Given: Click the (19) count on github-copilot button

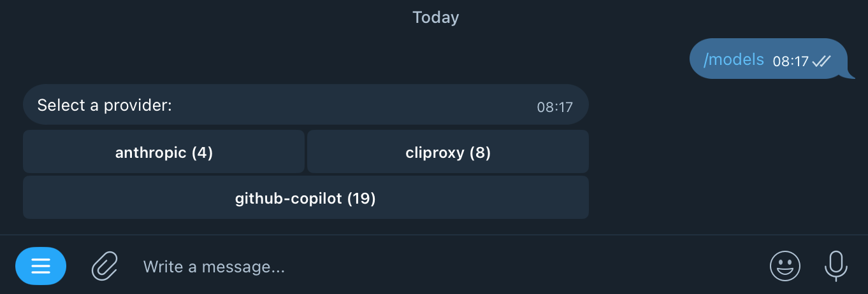Looking at the screenshot, I should [x=361, y=199].
